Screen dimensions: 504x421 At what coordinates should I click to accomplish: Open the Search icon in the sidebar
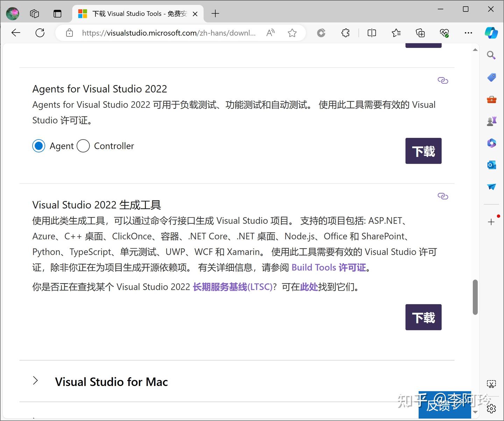[491, 55]
